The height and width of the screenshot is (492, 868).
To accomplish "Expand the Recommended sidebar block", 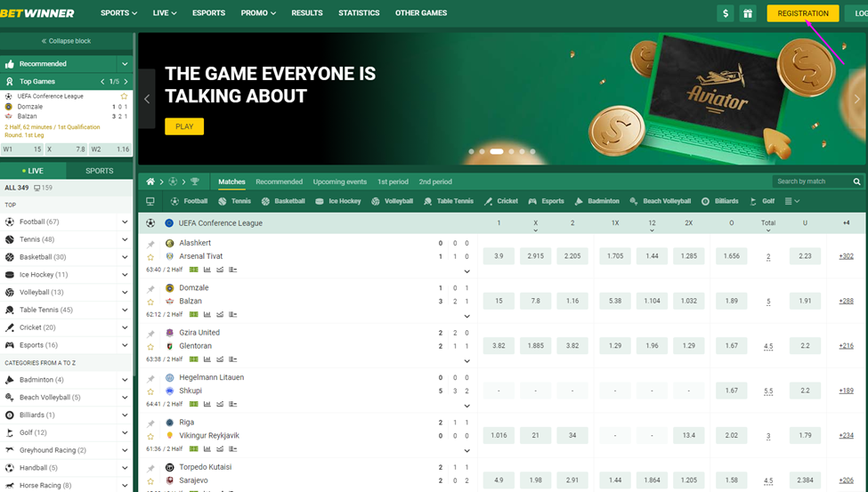I will tap(125, 64).
